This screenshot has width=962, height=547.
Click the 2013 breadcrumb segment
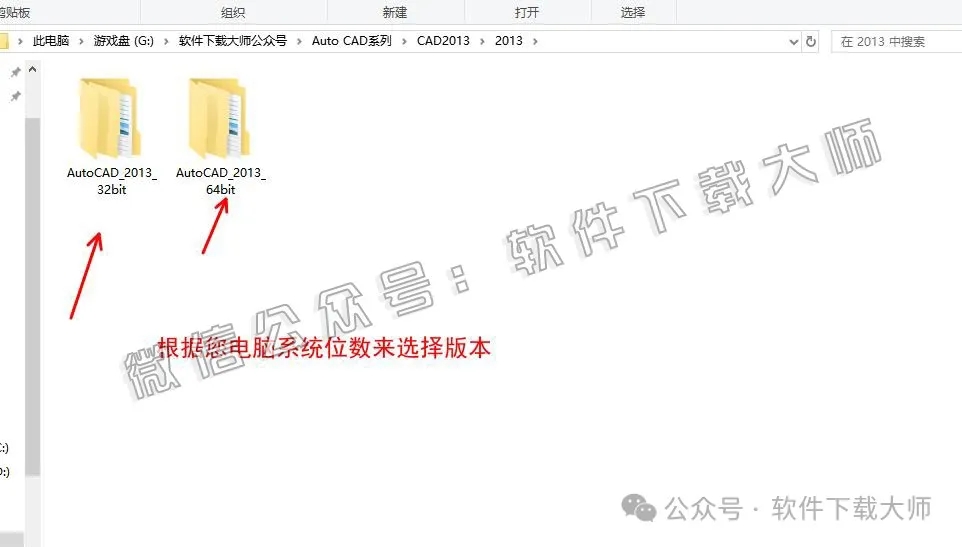click(509, 40)
